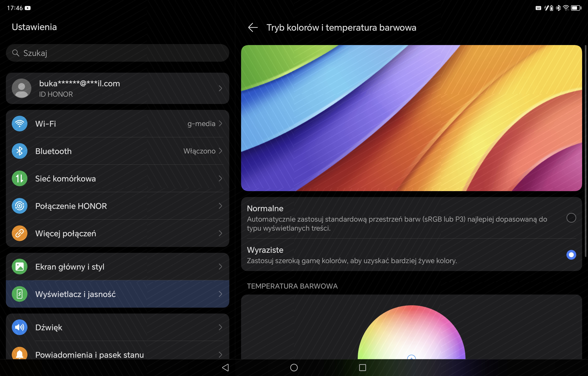The image size is (588, 376).
Task: Open the Więcej połączeń row chevron
Action: tap(220, 233)
